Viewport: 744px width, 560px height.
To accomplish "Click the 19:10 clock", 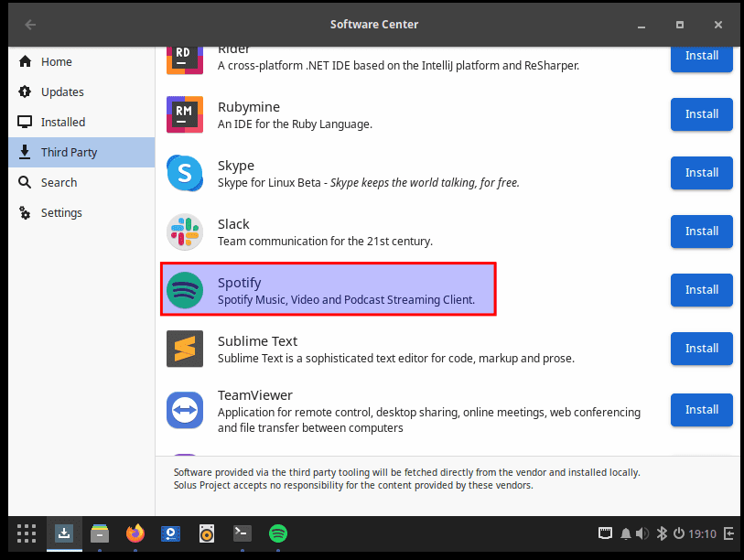I will pos(702,533).
